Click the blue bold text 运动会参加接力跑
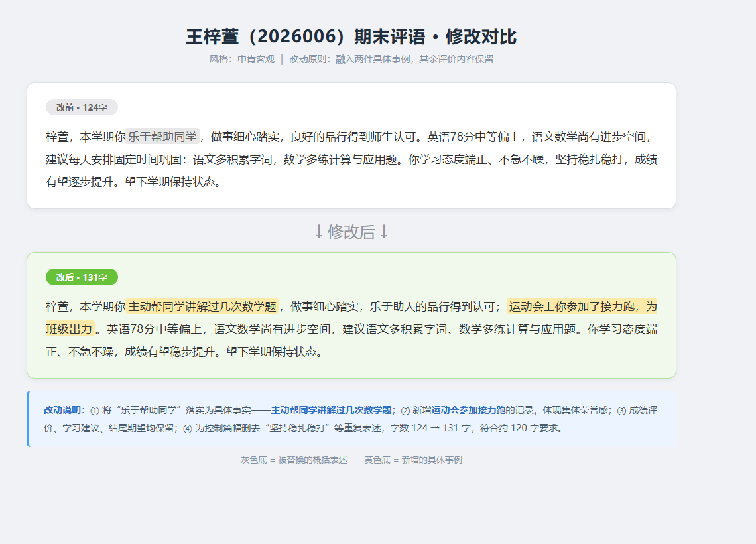Viewport: 756px width, 544px height. pos(468,411)
